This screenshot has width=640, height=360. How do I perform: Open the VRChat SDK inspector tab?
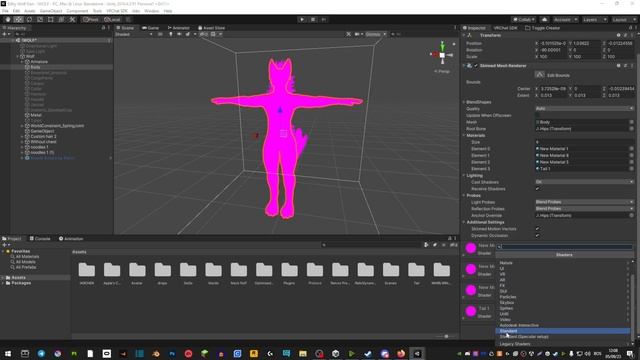point(505,28)
